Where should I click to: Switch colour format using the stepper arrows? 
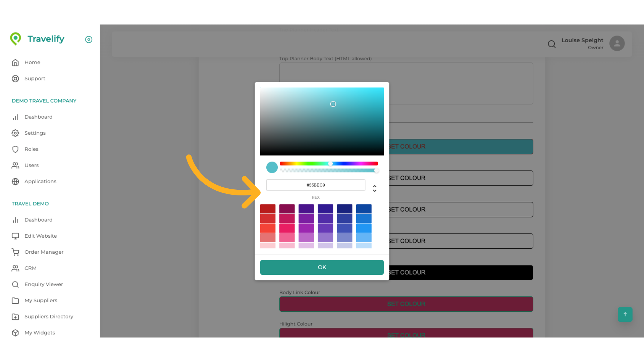374,188
